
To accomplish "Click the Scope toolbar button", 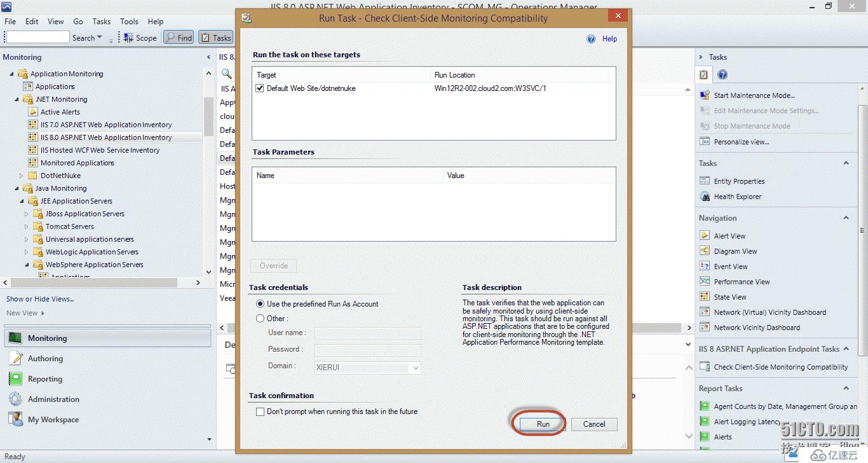I will 140,38.
